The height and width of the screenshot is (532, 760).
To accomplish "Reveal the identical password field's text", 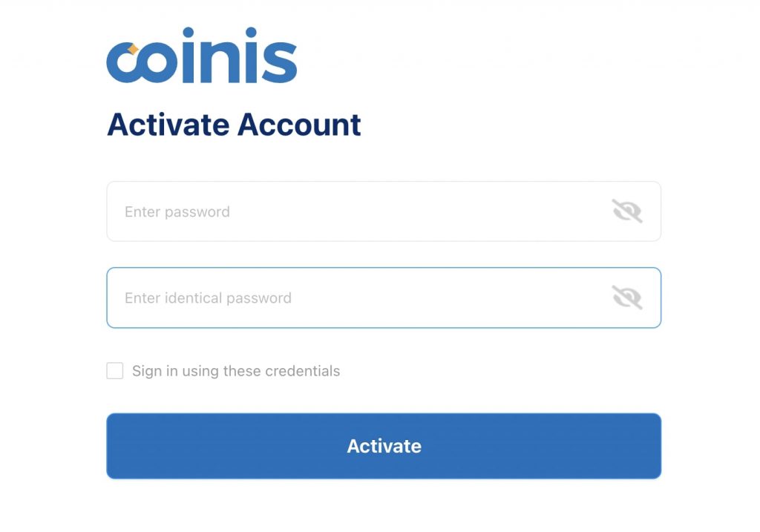I will [626, 298].
